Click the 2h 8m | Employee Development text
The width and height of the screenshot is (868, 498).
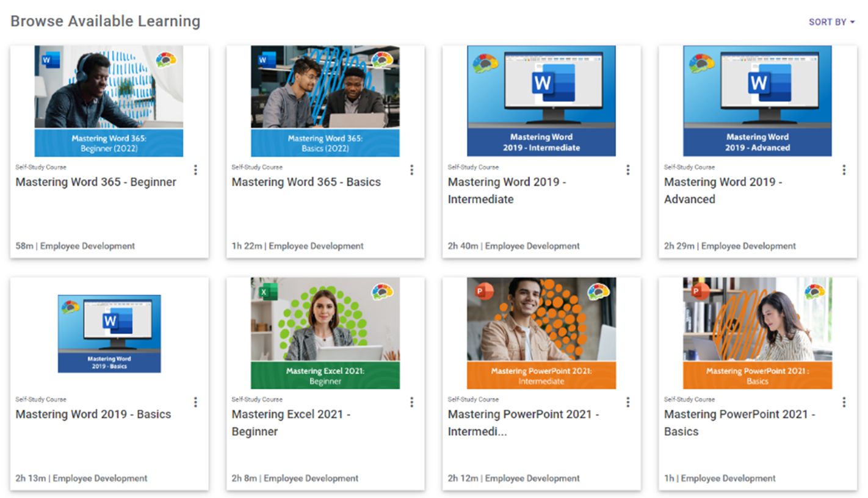(295, 478)
